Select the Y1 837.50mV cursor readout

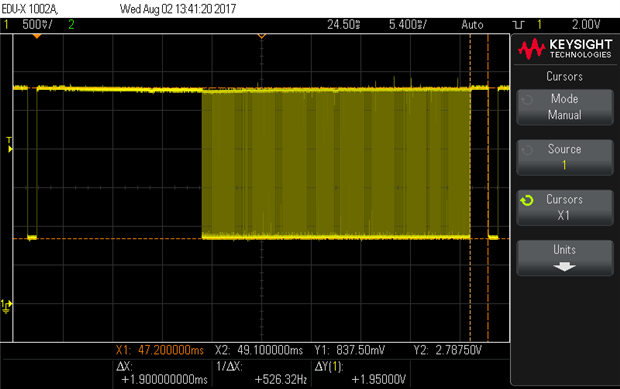point(350,350)
